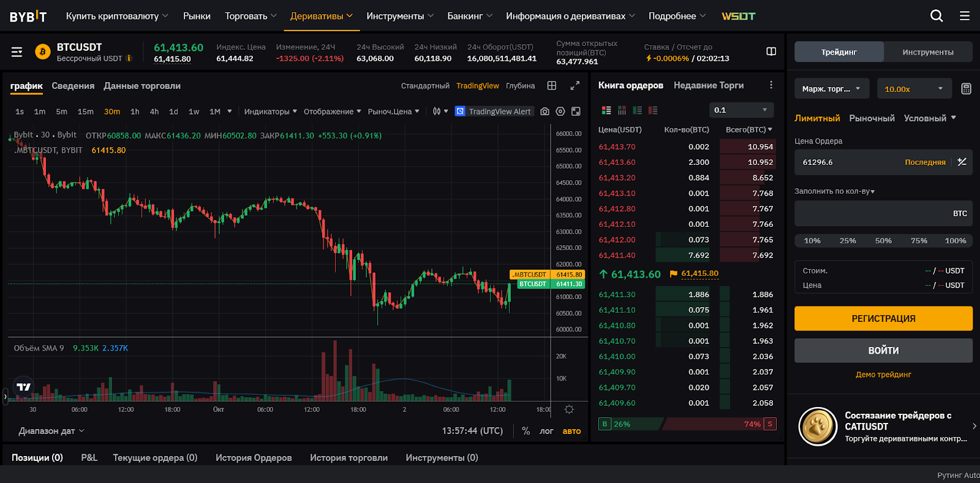980x483 pixels.
Task: Switch chart view to TradingView
Action: (x=478, y=86)
